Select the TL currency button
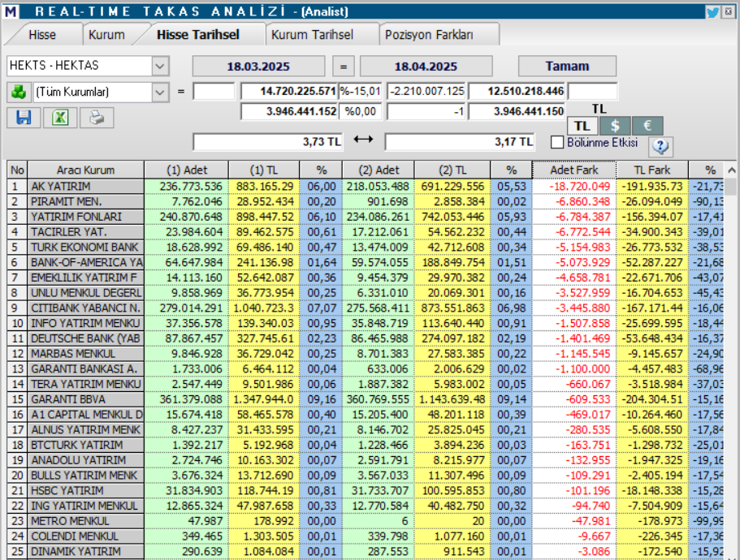740x560 pixels. (x=583, y=126)
